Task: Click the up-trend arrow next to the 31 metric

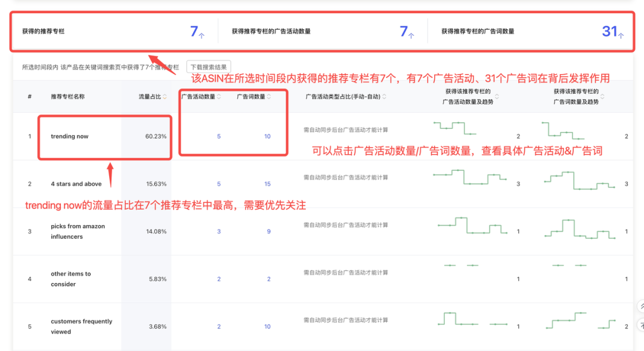Action: [x=622, y=36]
